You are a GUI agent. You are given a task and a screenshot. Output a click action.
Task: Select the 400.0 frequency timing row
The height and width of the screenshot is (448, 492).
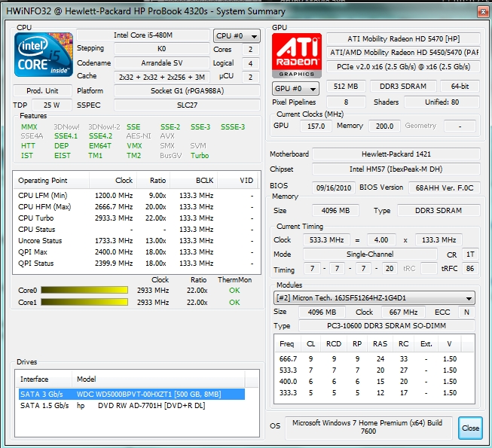374,382
